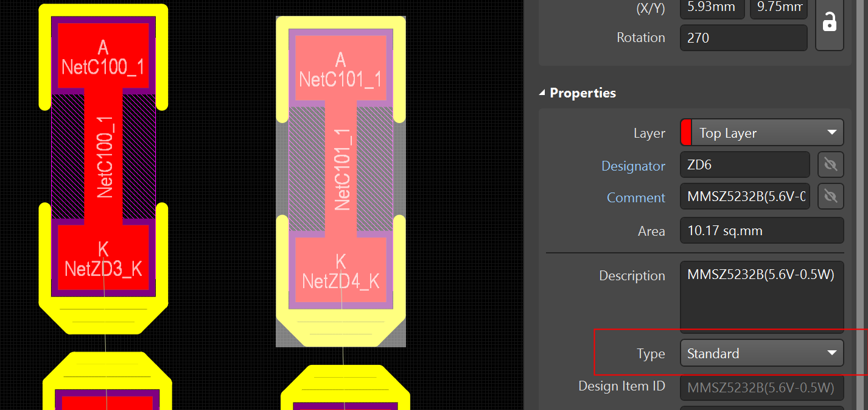Collapse the Properties section triangle
The width and height of the screenshot is (868, 410).
(542, 93)
